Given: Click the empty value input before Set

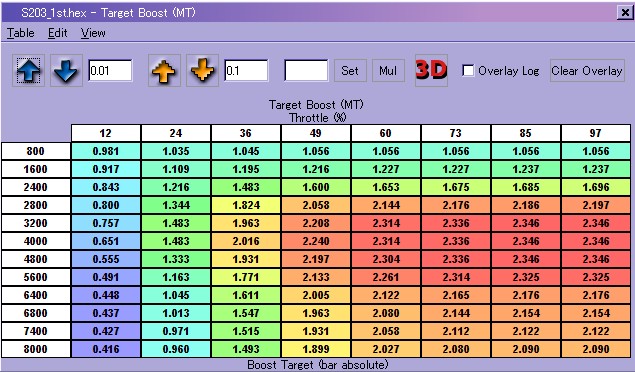Looking at the screenshot, I should [306, 70].
